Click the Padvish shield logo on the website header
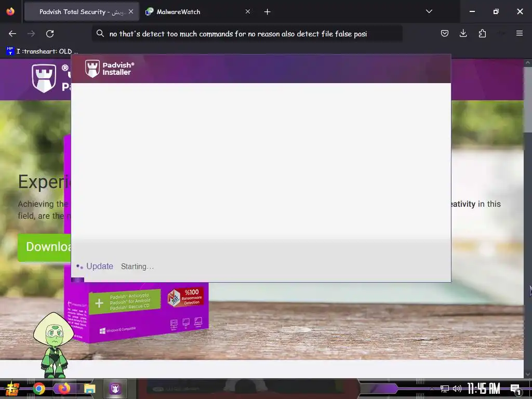 tap(44, 78)
